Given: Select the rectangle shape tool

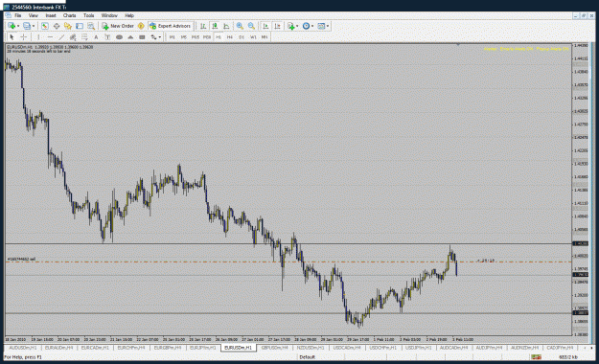Looking at the screenshot, I should tap(142, 37).
